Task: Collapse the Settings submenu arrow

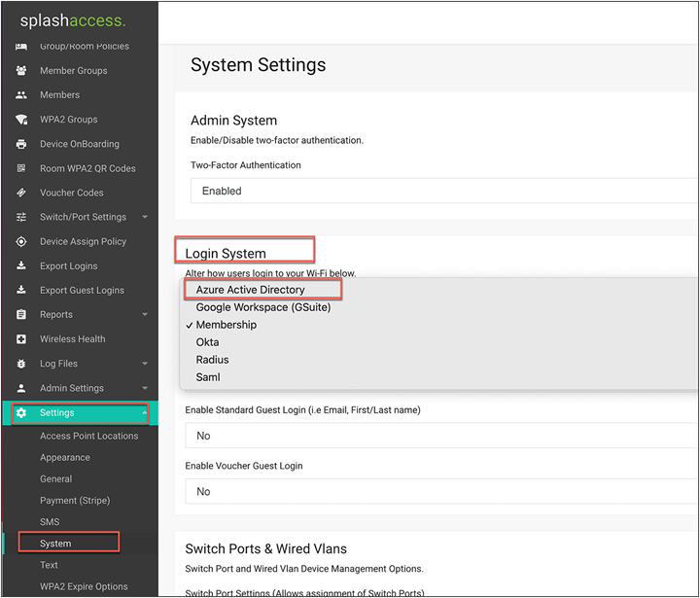Action: coord(145,412)
